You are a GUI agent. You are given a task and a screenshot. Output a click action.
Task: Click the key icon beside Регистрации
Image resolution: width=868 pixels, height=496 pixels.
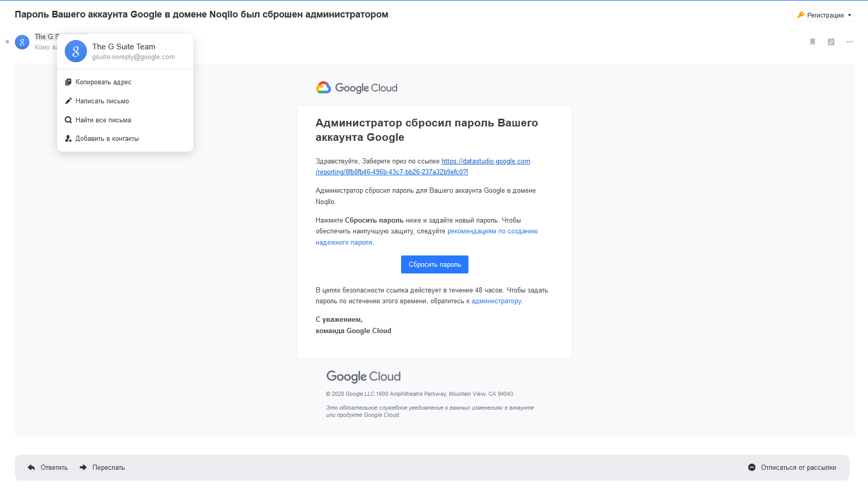pos(801,15)
